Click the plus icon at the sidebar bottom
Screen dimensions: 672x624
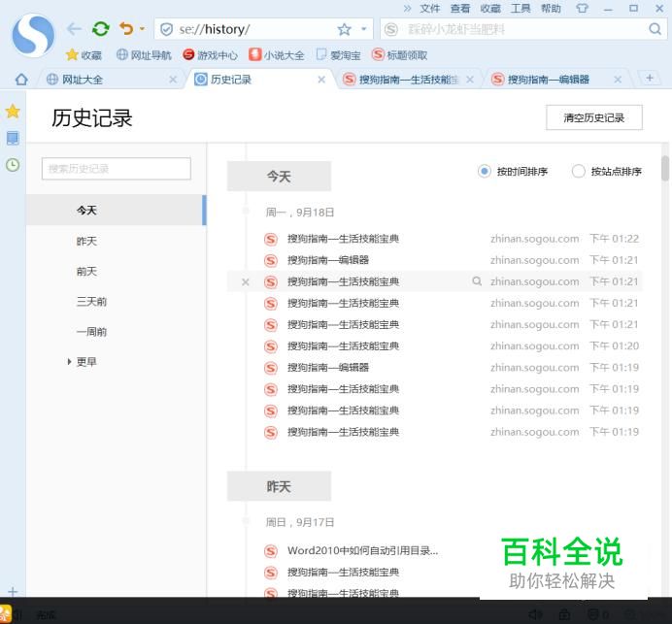pyautogui.click(x=13, y=592)
